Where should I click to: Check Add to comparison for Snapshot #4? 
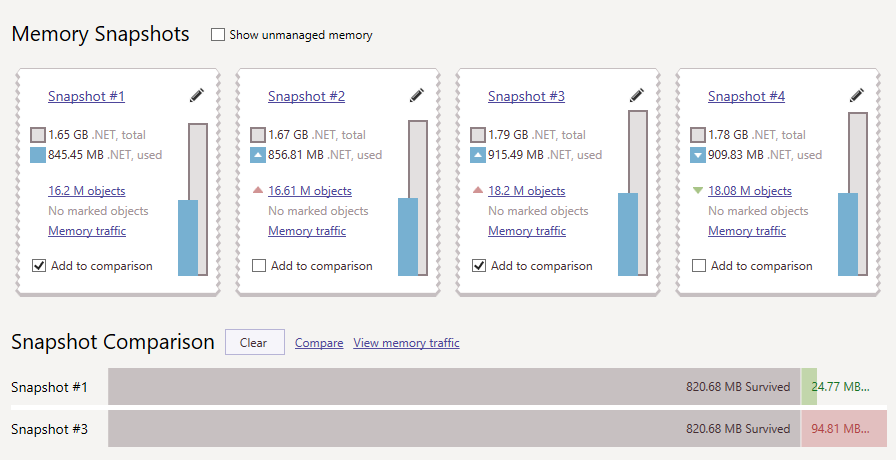[x=699, y=266]
